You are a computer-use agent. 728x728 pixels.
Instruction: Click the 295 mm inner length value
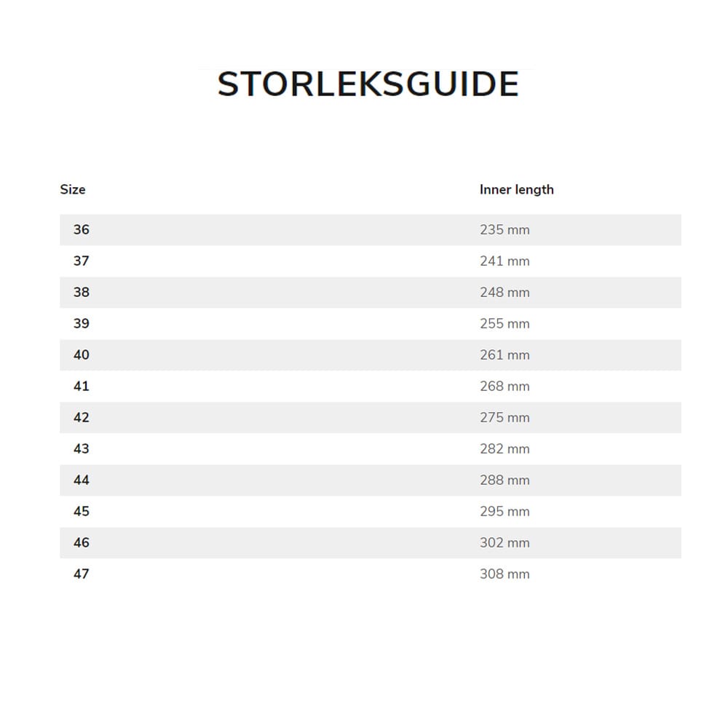click(x=505, y=511)
